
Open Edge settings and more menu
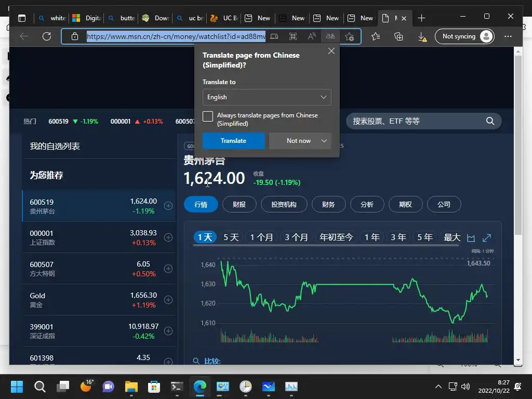click(x=508, y=36)
